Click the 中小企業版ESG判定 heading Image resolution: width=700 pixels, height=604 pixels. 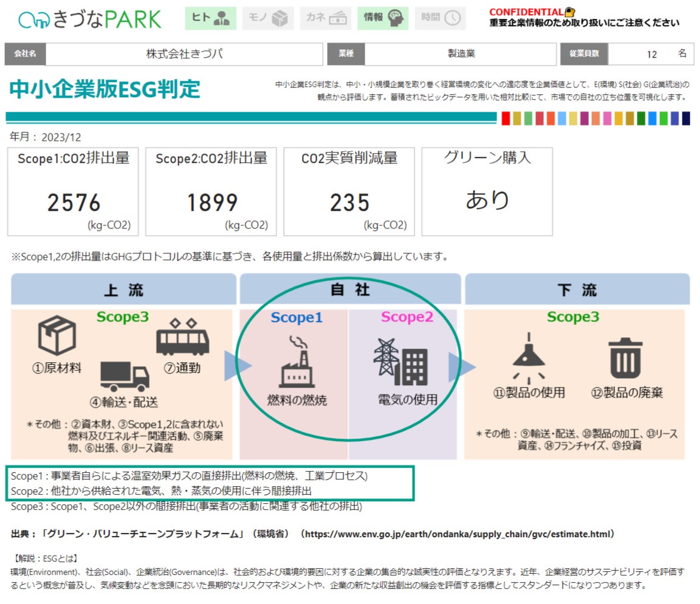click(105, 89)
